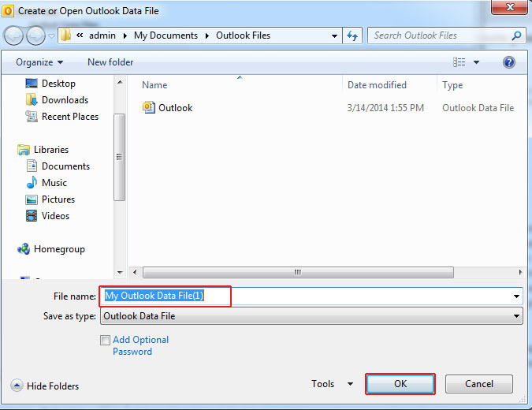The height and width of the screenshot is (410, 532).
Task: Click the horizontal scrollbar thumb in file list
Action: [x=298, y=272]
